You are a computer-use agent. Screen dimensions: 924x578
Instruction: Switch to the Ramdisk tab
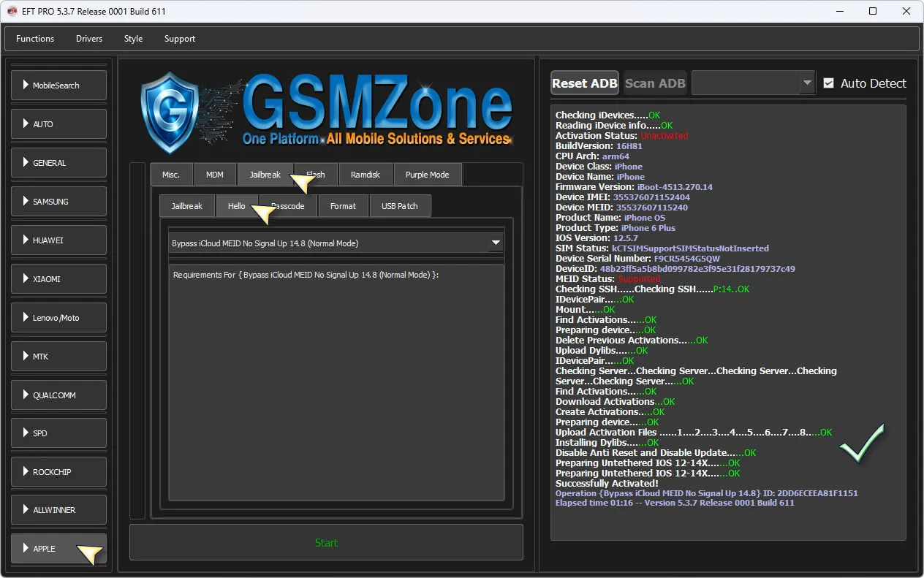(x=366, y=175)
